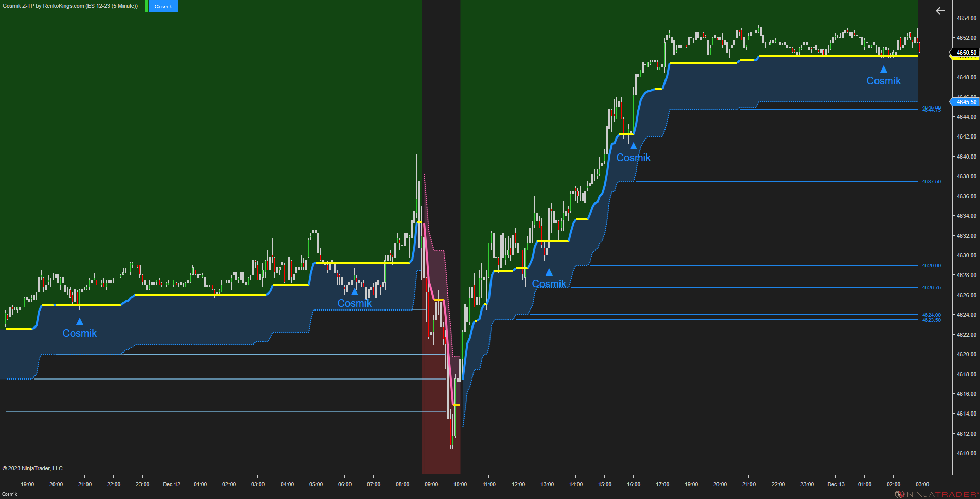Switch to the Cosmik tab at bottom left
Screen dimensions: 980x499
10,493
